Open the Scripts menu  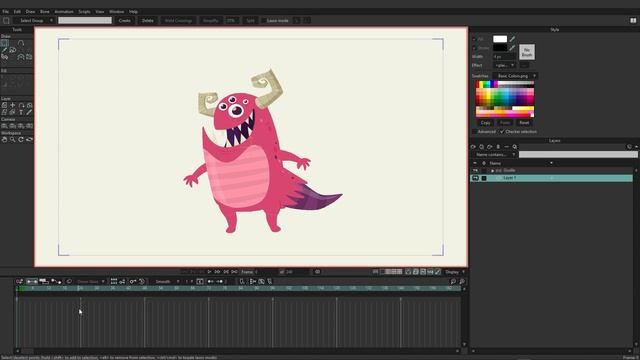(x=84, y=11)
